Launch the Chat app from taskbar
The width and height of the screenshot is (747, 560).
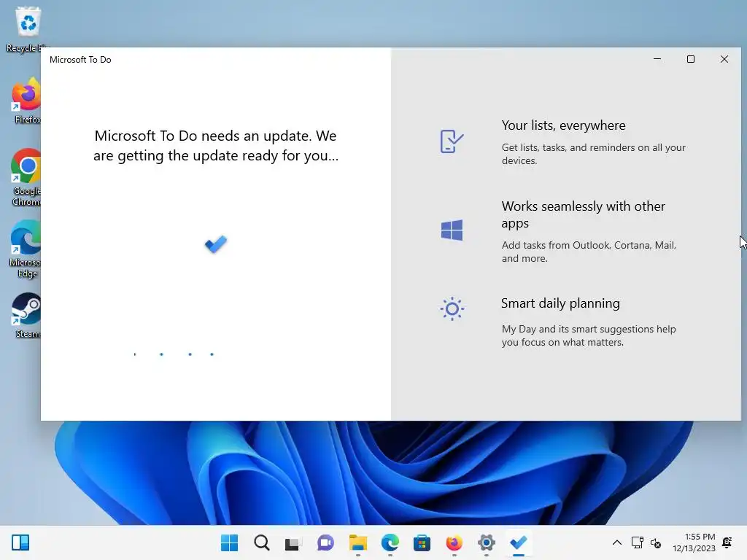pos(325,542)
